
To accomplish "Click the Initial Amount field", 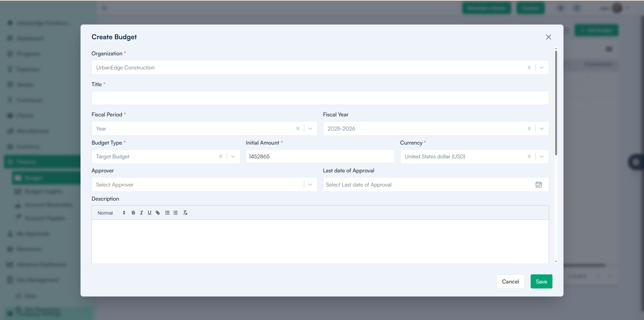I will [x=320, y=156].
